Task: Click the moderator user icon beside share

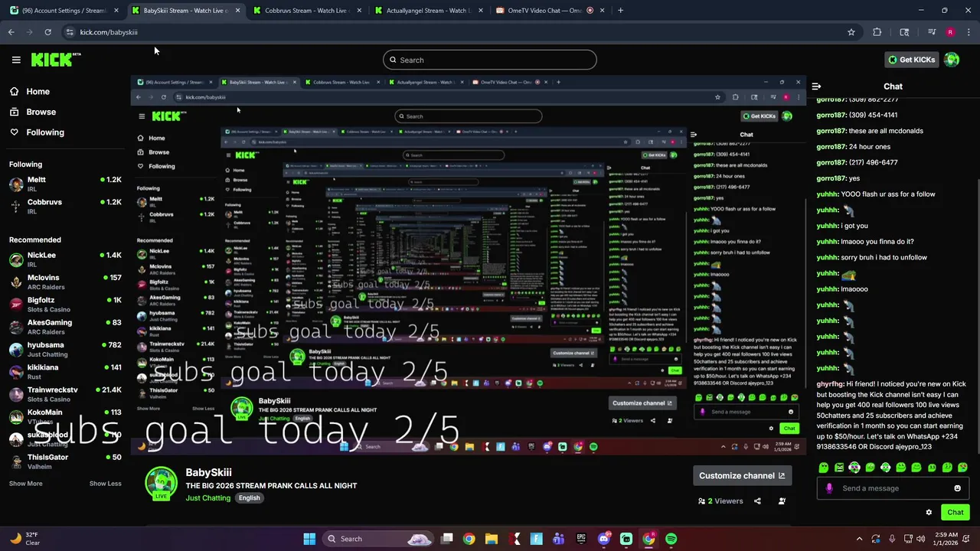Action: [782, 501]
